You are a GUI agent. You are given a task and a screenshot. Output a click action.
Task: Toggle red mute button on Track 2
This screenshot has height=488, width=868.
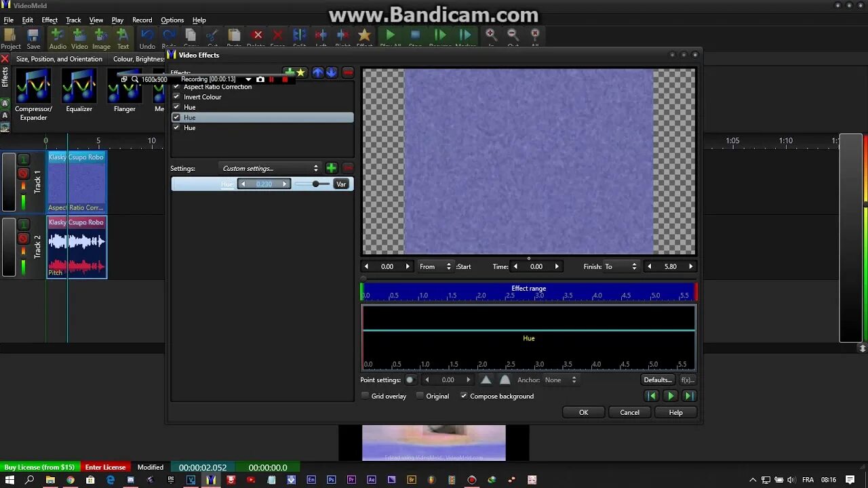pos(23,239)
